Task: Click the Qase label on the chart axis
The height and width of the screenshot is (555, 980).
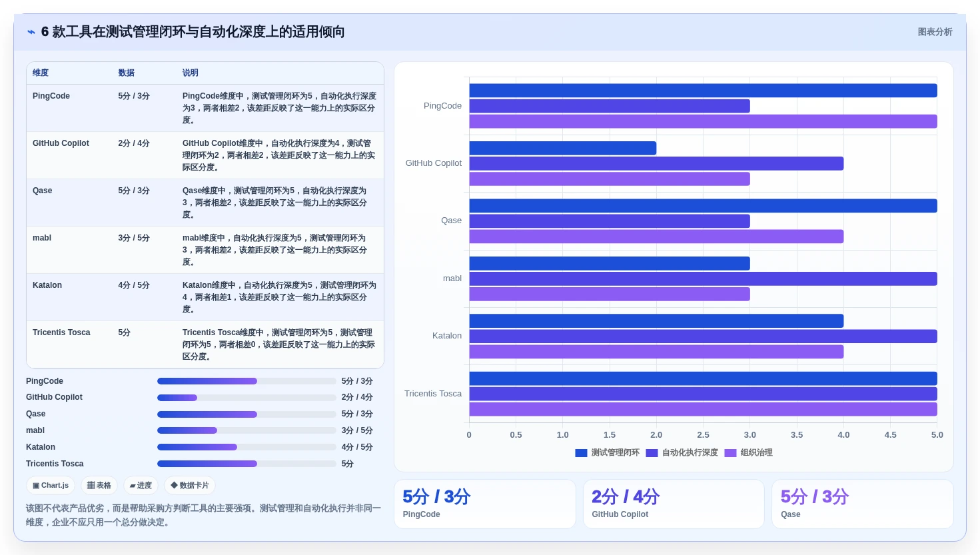Action: click(451, 221)
